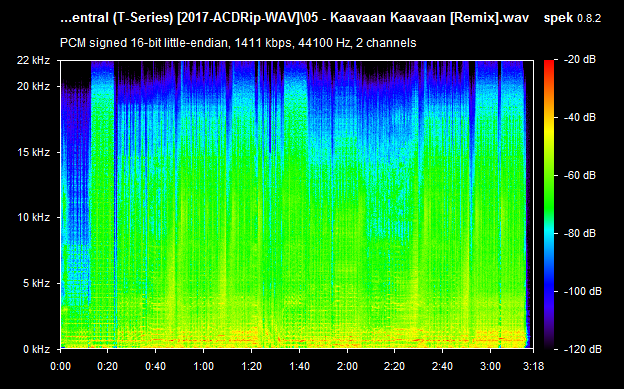
Task: Click the 2:20 time axis marker
Action: point(394,366)
